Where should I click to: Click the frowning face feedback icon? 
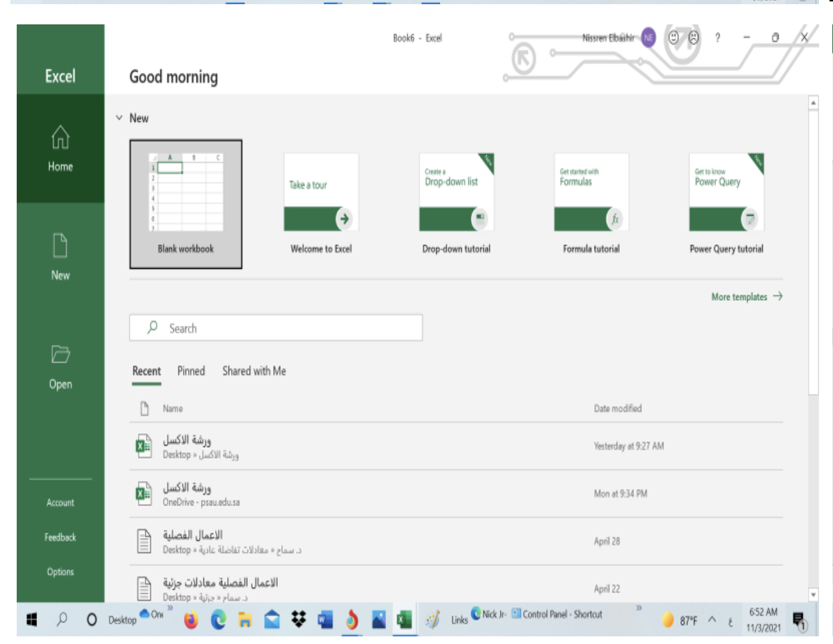point(694,38)
